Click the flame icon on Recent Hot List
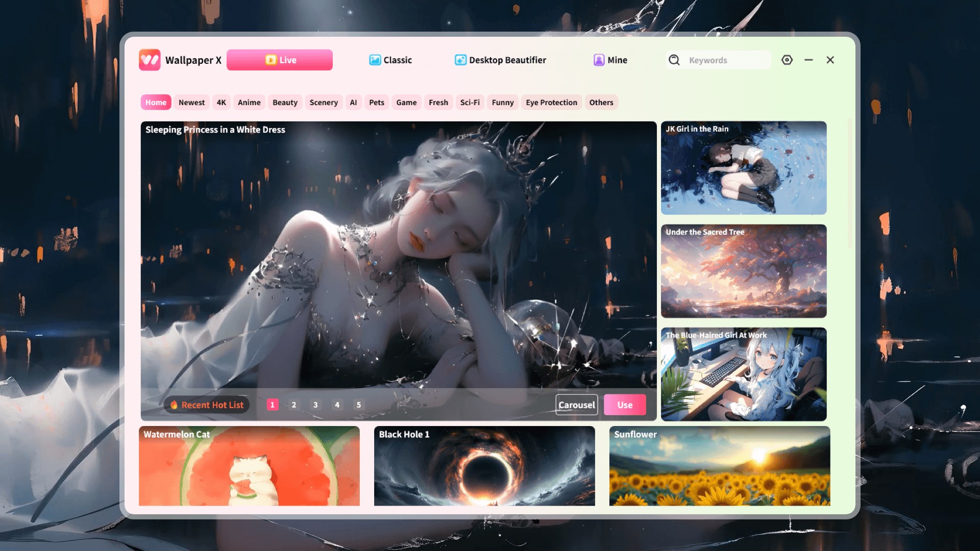The image size is (980, 551). (174, 405)
